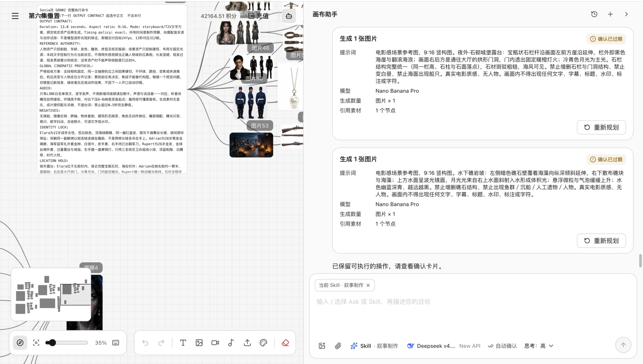Open the color palette theme icon
Screen dimensions: 643x364
263,343
